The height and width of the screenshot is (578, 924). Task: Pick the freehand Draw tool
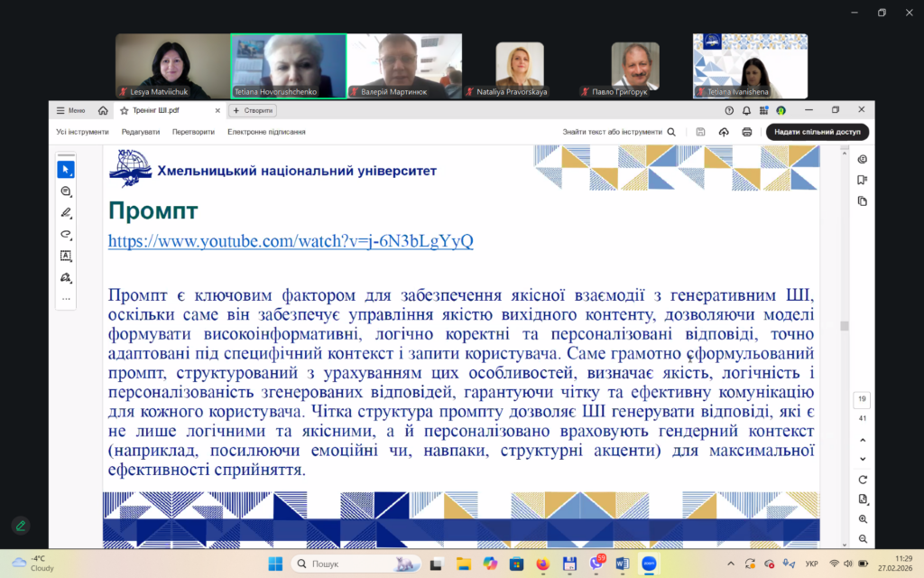click(x=66, y=234)
